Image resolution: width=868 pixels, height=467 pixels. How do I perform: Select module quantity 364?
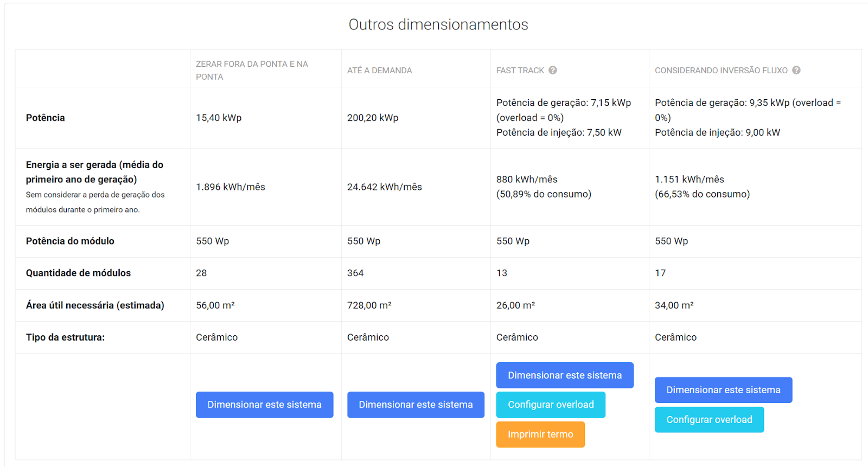tap(355, 273)
